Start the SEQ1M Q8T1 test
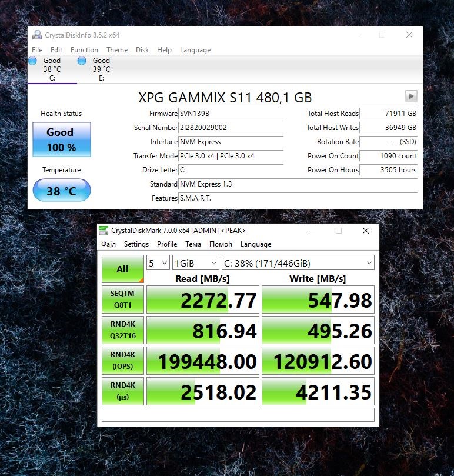454x476 pixels. (x=122, y=299)
